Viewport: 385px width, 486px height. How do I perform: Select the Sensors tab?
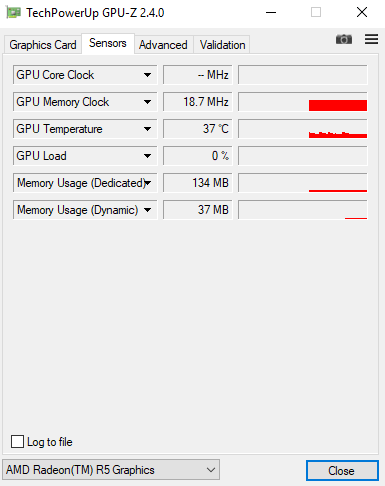pos(108,43)
